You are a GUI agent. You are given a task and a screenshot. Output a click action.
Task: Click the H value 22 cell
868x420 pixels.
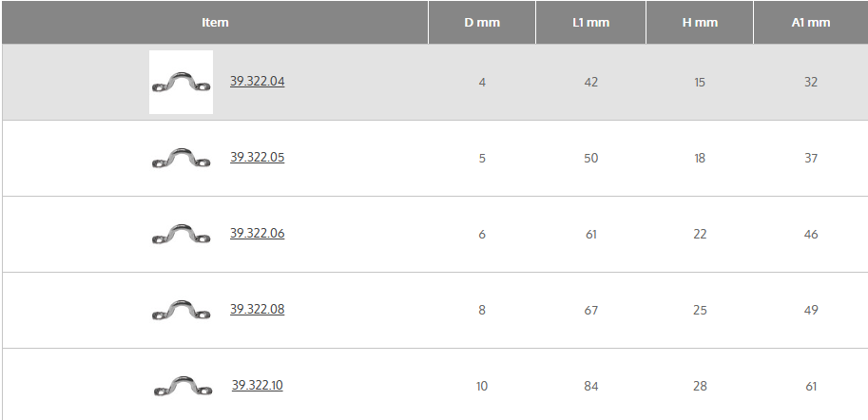700,235
